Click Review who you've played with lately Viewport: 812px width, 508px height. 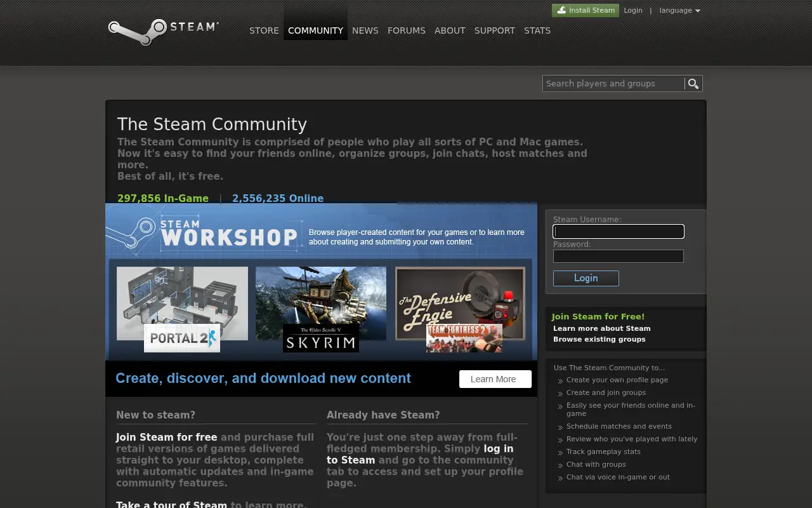pyautogui.click(x=632, y=439)
